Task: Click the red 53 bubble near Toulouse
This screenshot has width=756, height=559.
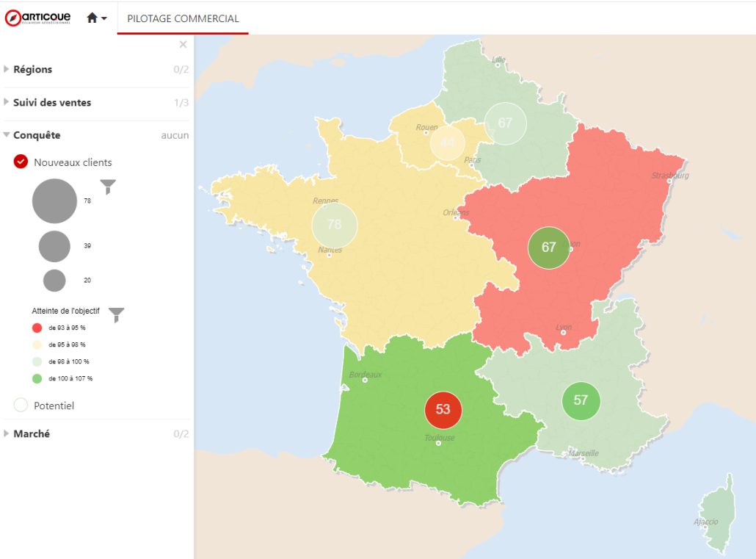Action: click(443, 409)
